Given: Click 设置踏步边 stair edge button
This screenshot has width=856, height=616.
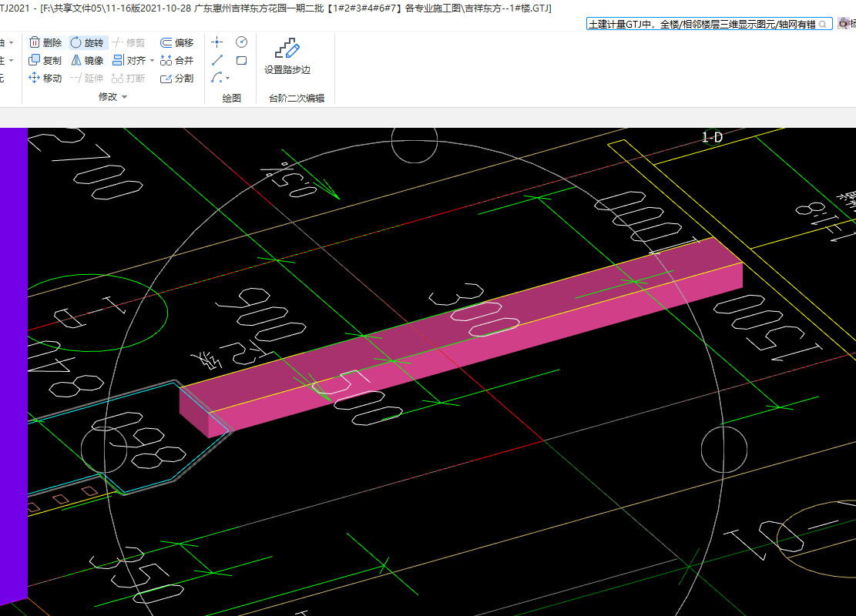Looking at the screenshot, I should coord(287,56).
